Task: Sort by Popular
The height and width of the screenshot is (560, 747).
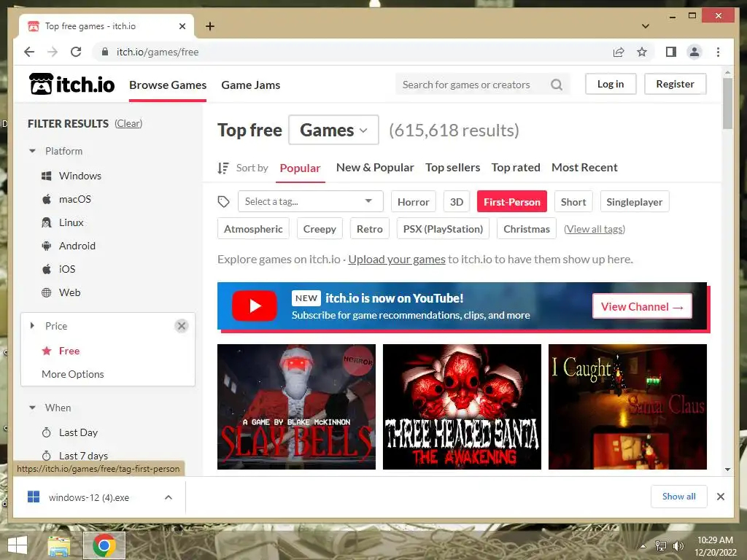Action: (300, 168)
